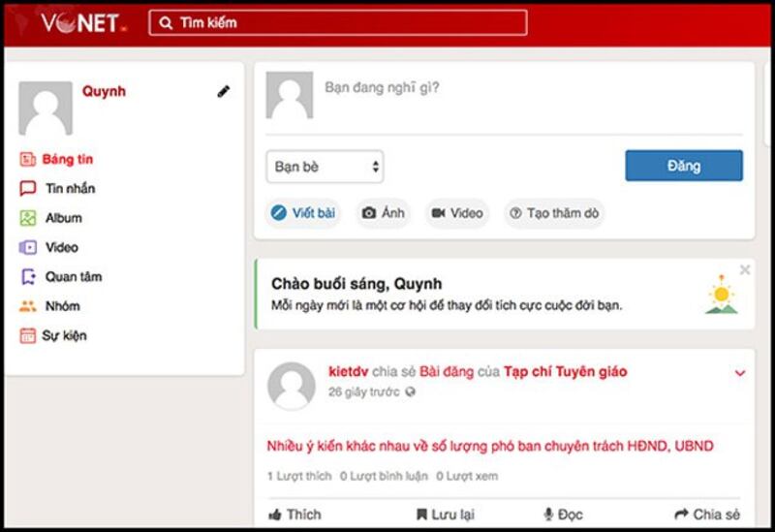This screenshot has height=532, width=775.
Task: Select the Viết bài compose option
Action: (x=303, y=213)
